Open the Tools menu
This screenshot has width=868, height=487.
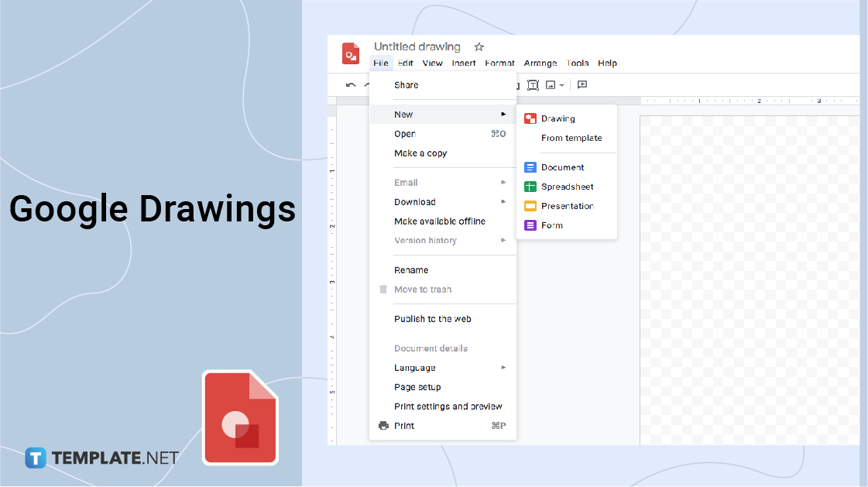click(578, 63)
